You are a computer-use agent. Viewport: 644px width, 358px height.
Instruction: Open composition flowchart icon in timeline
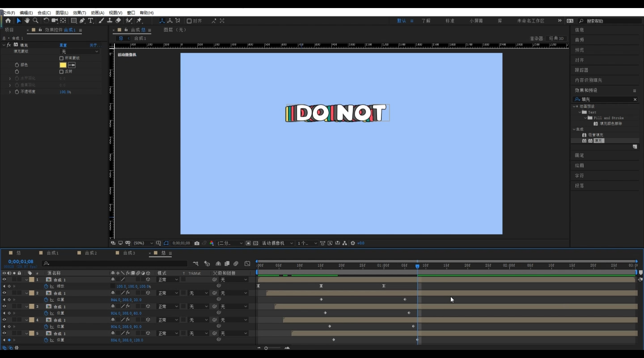pos(195,264)
